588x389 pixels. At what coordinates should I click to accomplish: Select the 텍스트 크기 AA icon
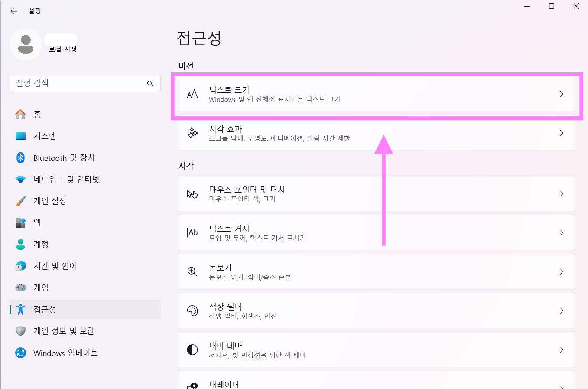(192, 94)
